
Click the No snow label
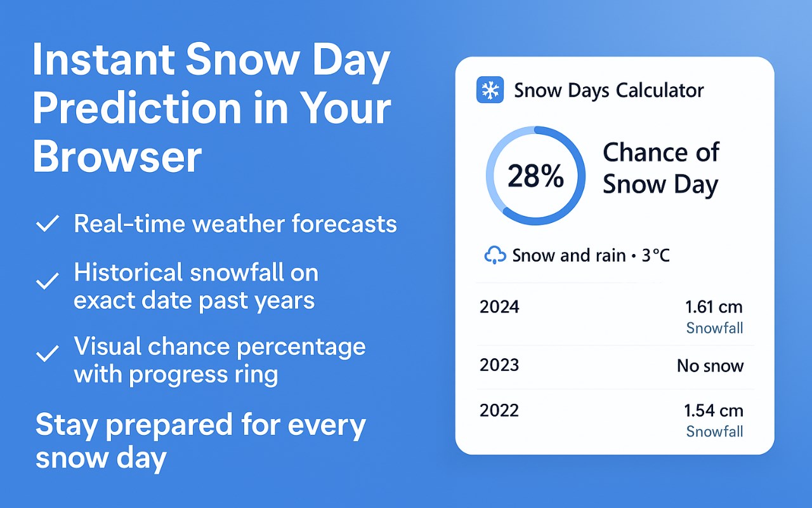[710, 366]
